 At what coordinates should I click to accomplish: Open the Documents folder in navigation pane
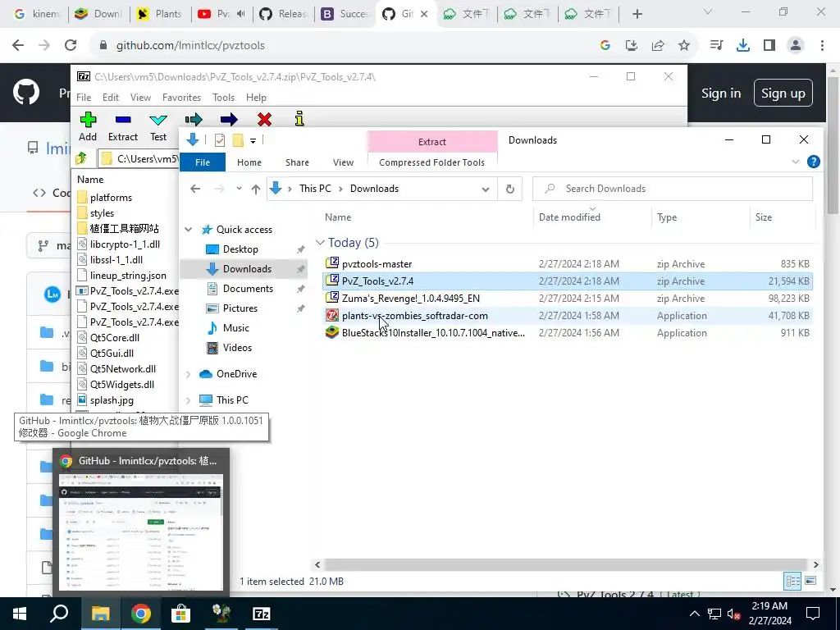coord(248,289)
